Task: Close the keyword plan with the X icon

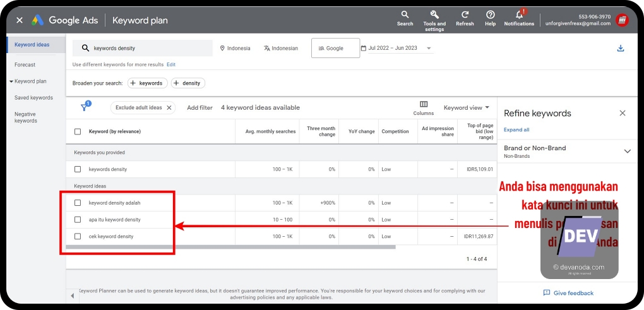Action: pos(20,20)
